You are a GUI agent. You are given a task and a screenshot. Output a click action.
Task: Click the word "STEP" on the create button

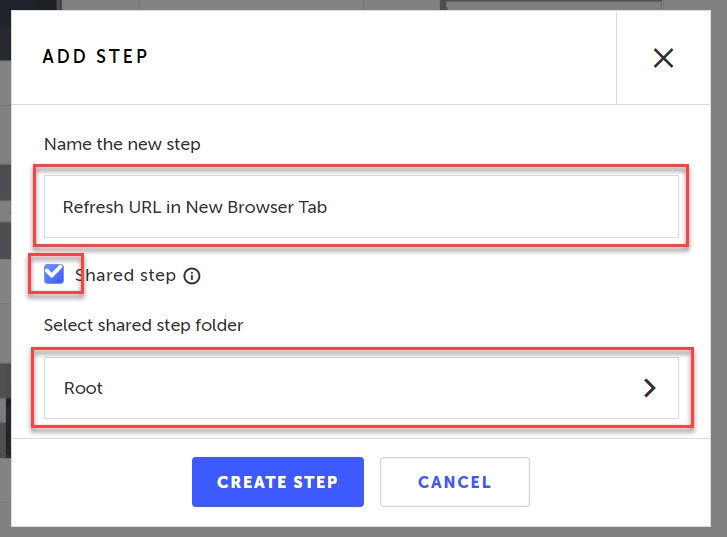pos(314,482)
